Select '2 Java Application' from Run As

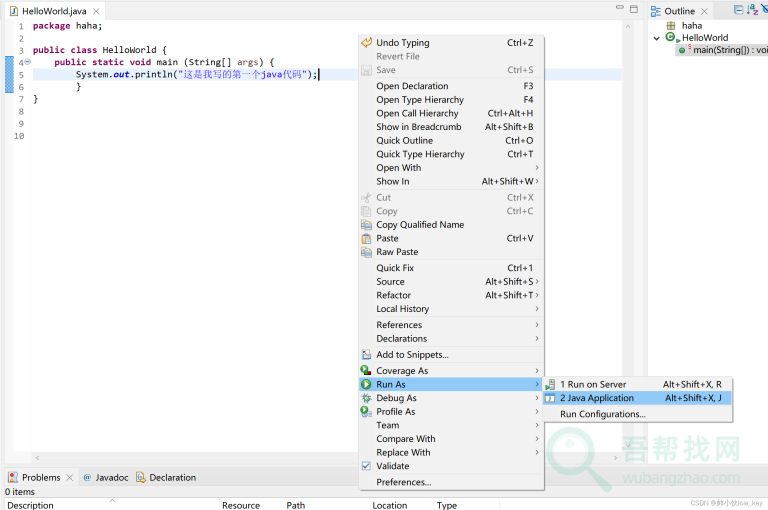(x=596, y=398)
